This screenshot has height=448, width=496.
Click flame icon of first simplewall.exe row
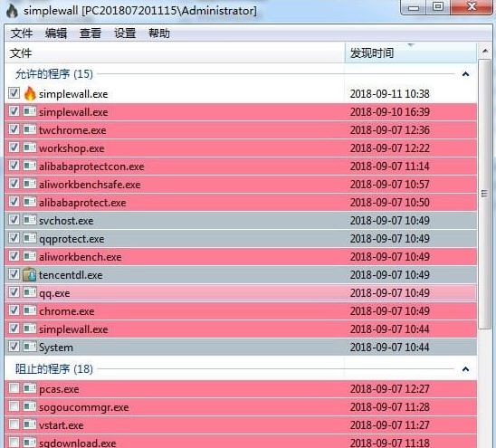[30, 93]
